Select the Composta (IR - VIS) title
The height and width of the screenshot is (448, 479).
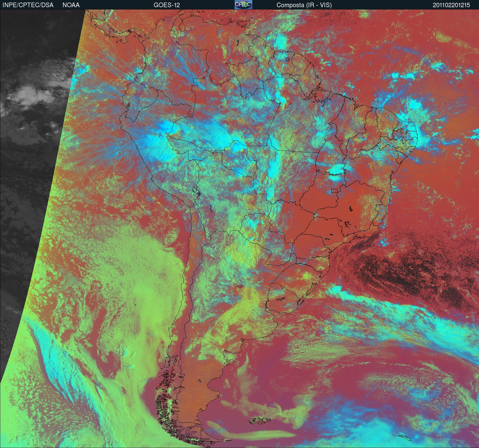[304, 5]
